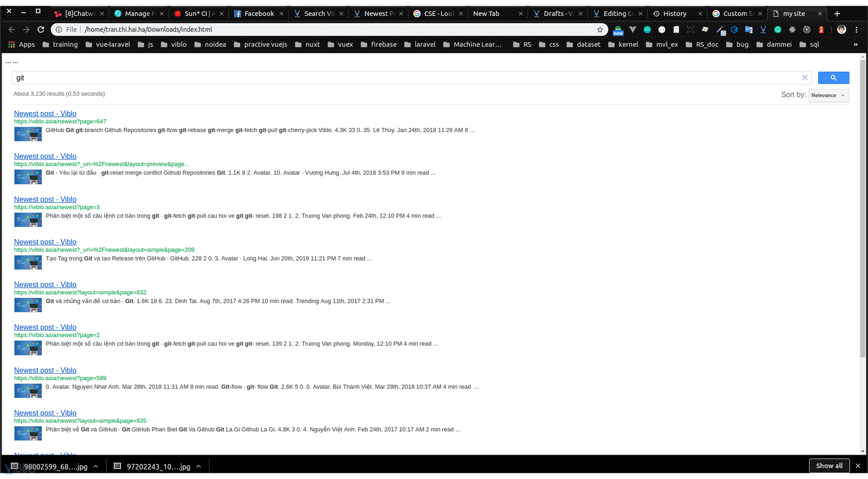Open a new browser tab with plus
This screenshot has height=479, width=868.
(837, 14)
